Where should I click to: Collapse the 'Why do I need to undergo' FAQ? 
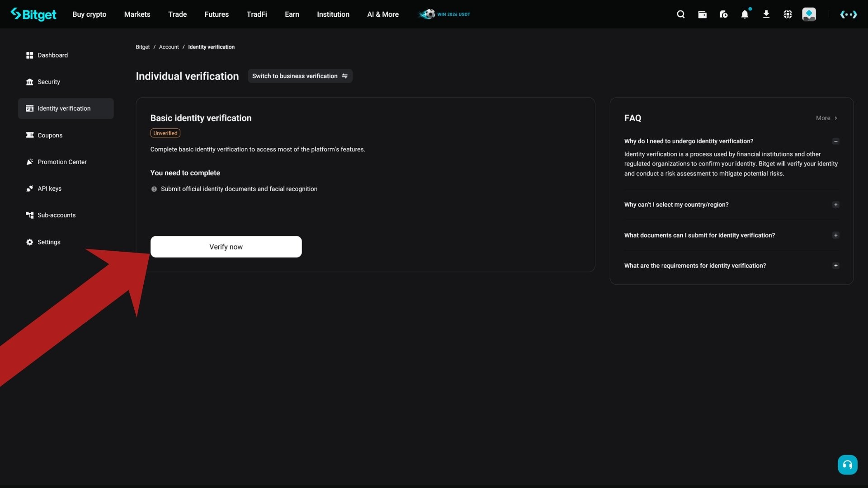pos(836,141)
